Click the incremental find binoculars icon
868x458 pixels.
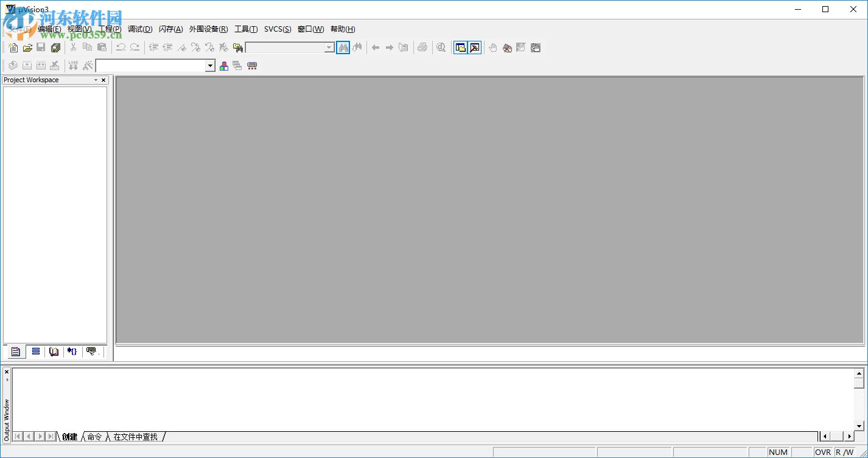[x=357, y=48]
